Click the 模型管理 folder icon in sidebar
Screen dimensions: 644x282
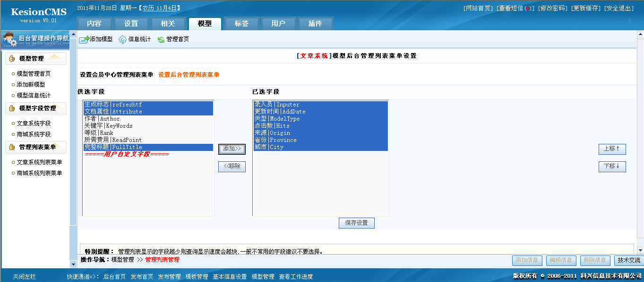pos(12,58)
